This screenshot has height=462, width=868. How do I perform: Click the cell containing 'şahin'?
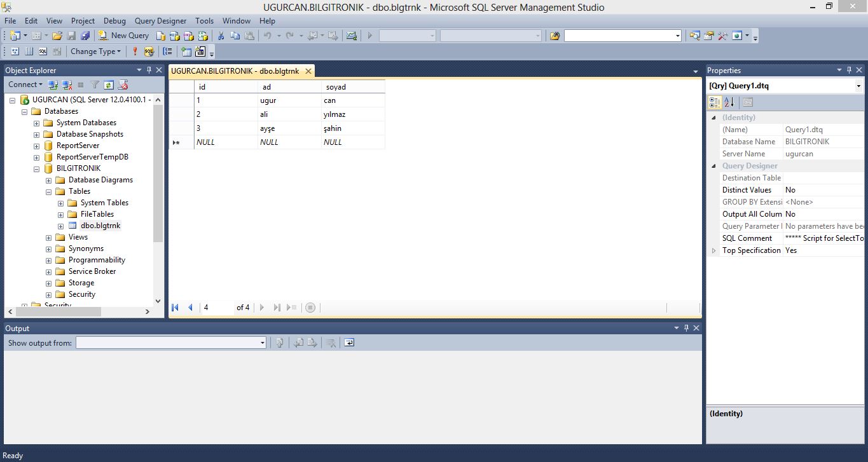coord(353,128)
